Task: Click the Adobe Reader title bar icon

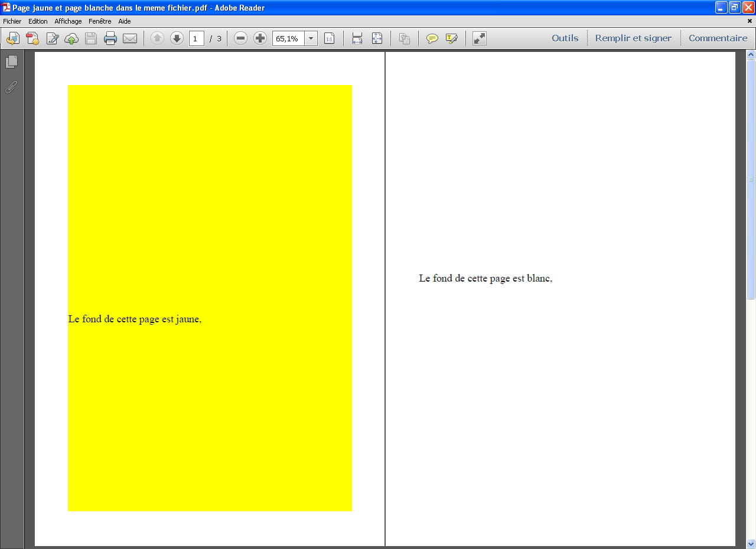Action: [6, 8]
